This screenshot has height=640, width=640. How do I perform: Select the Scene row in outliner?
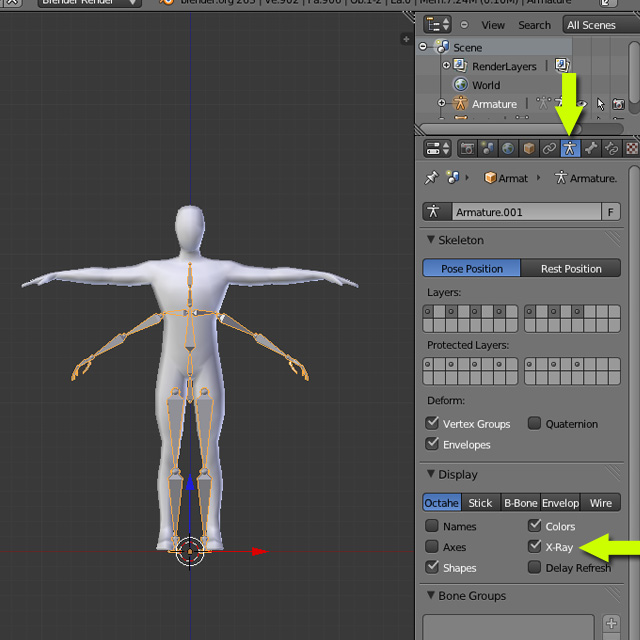coord(494,47)
